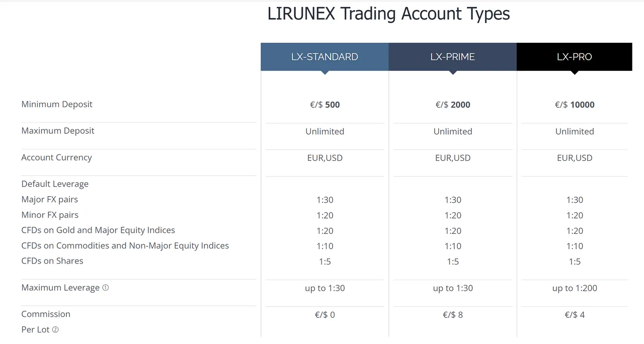
Task: Click Minor FX 1:20 value under LX-PRIME
Action: (x=453, y=215)
